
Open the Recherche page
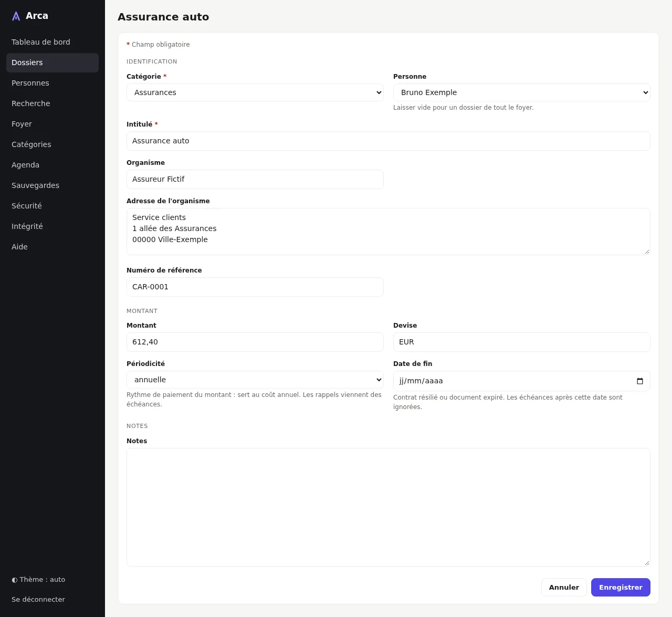[52, 103]
